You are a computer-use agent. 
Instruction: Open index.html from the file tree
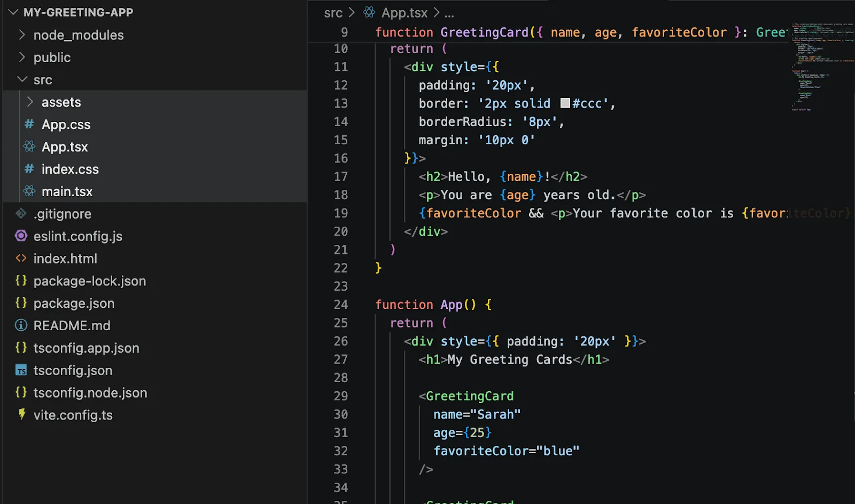(65, 259)
